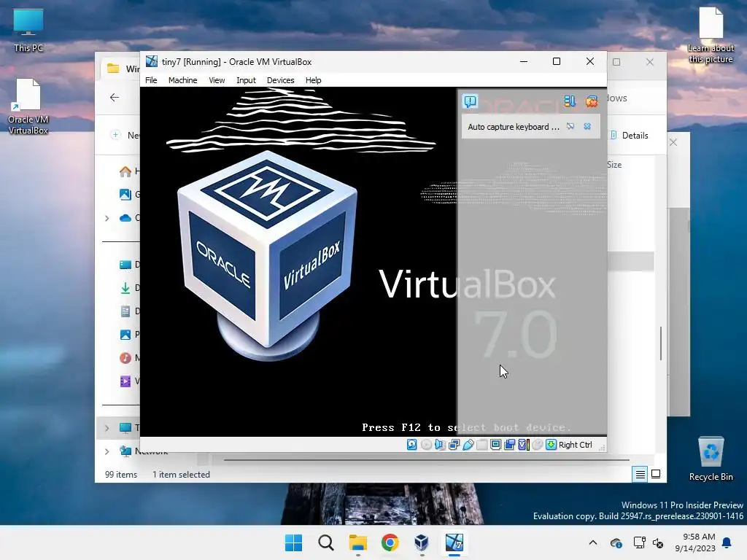747x560 pixels.
Task: Expand the OneDrive tree node
Action: click(107, 218)
